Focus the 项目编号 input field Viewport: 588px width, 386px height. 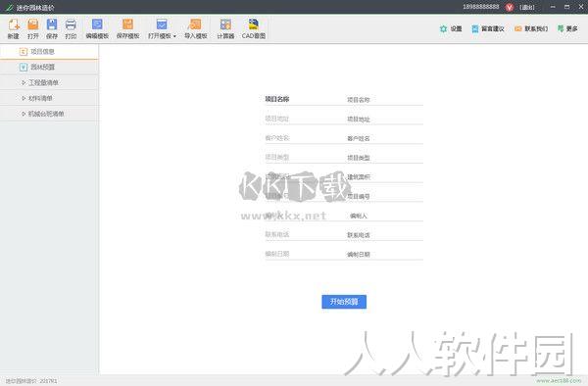(385, 196)
